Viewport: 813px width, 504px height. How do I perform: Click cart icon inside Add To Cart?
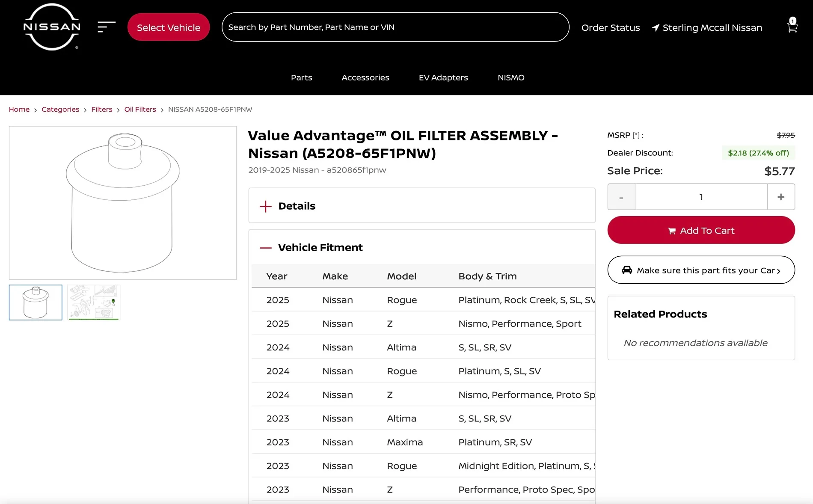[x=672, y=231]
